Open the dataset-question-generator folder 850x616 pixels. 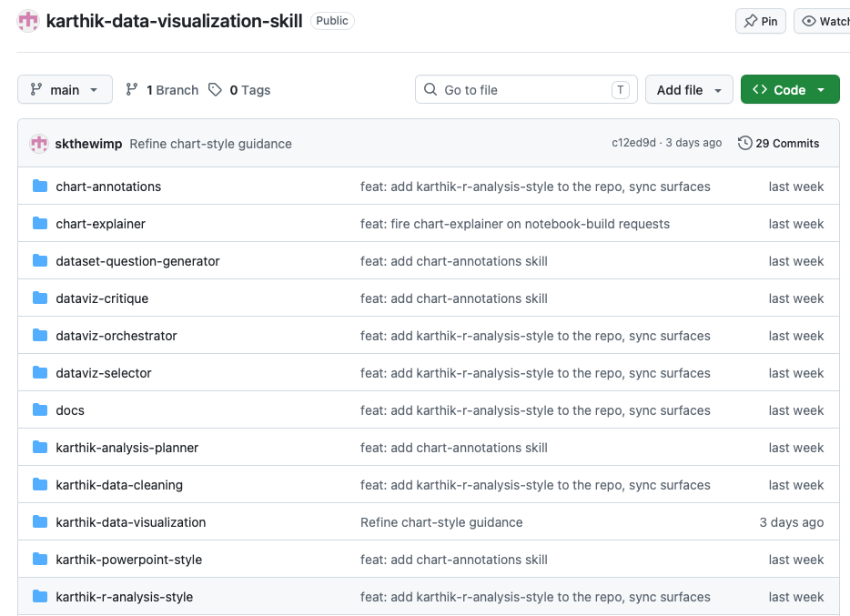(x=137, y=261)
